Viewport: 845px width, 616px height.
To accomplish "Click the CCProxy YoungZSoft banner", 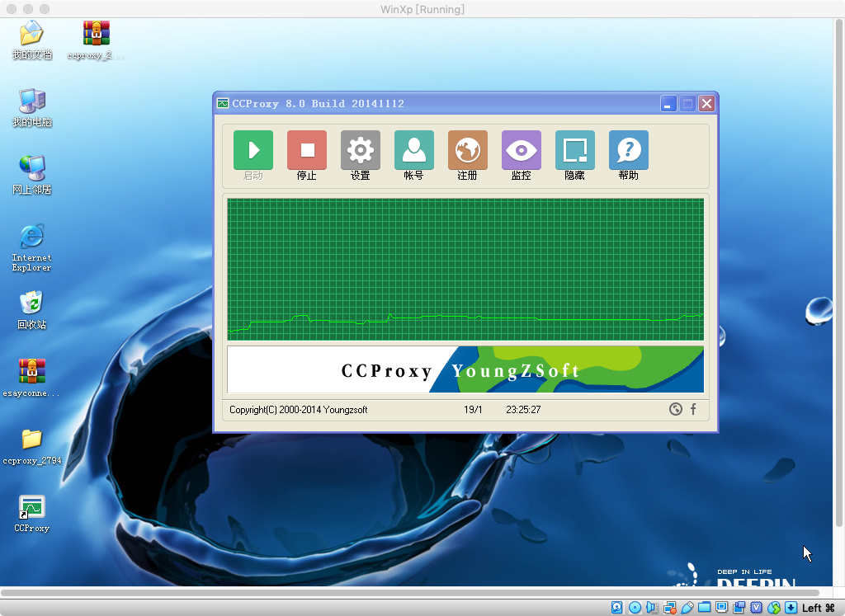I will click(x=465, y=369).
